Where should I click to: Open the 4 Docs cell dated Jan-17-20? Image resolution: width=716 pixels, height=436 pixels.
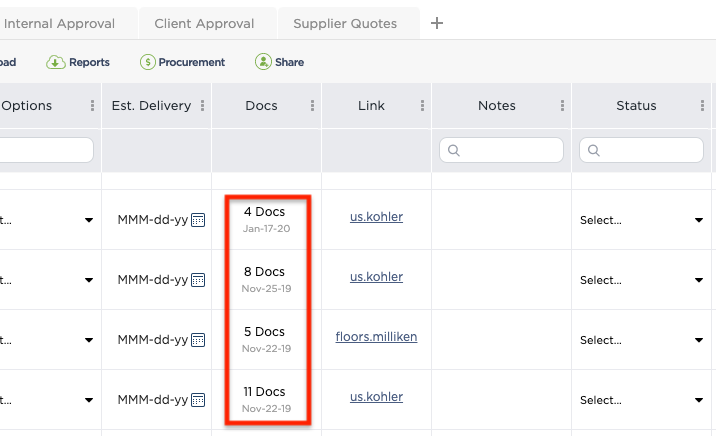point(266,220)
